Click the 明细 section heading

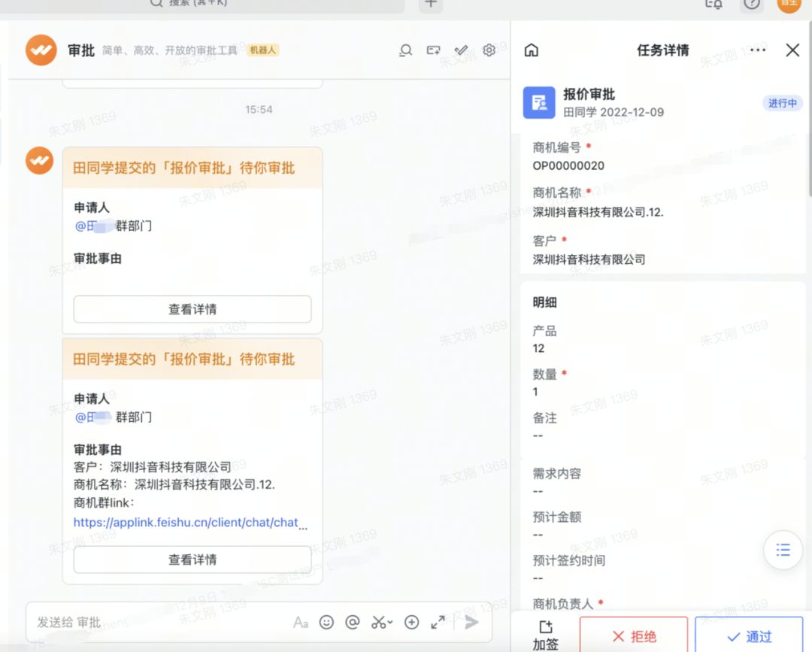[x=545, y=302]
